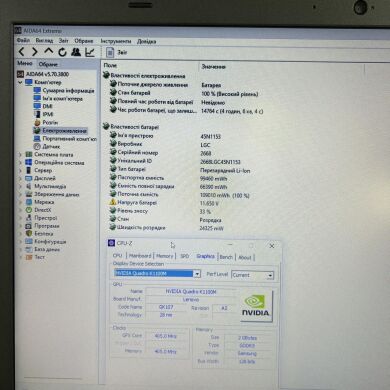The height and width of the screenshot is (390, 390).
Task: Click the Системна плата motherboard icon
Action: click(x=29, y=154)
